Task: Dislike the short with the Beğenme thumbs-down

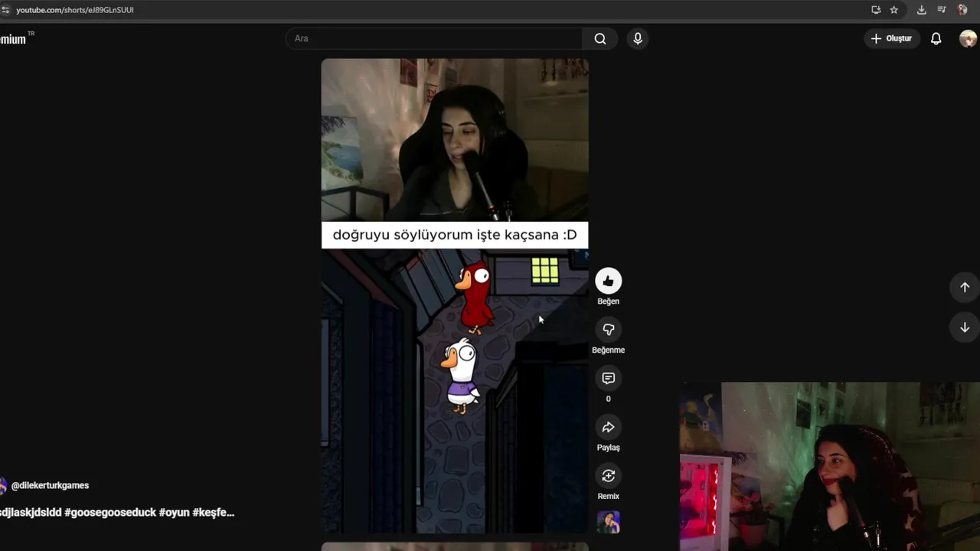Action: click(x=609, y=330)
